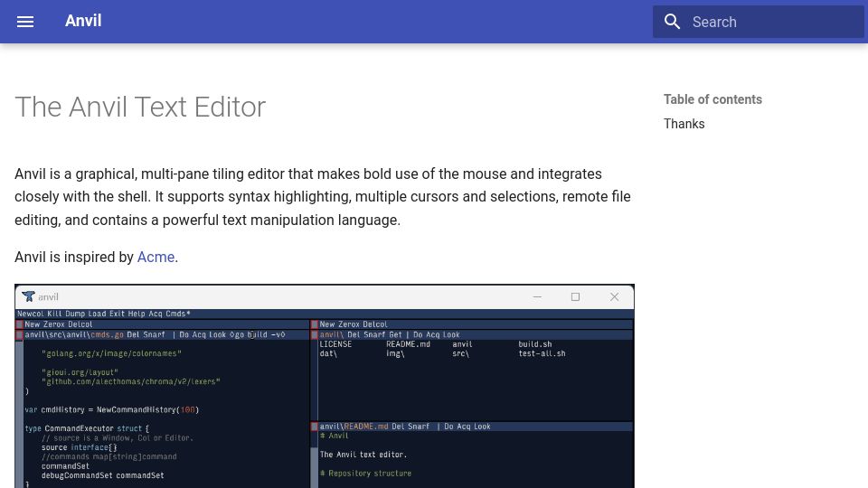Click the red layout box beside README.md tag
Viewport: 868px width, 488px height.
[315, 427]
